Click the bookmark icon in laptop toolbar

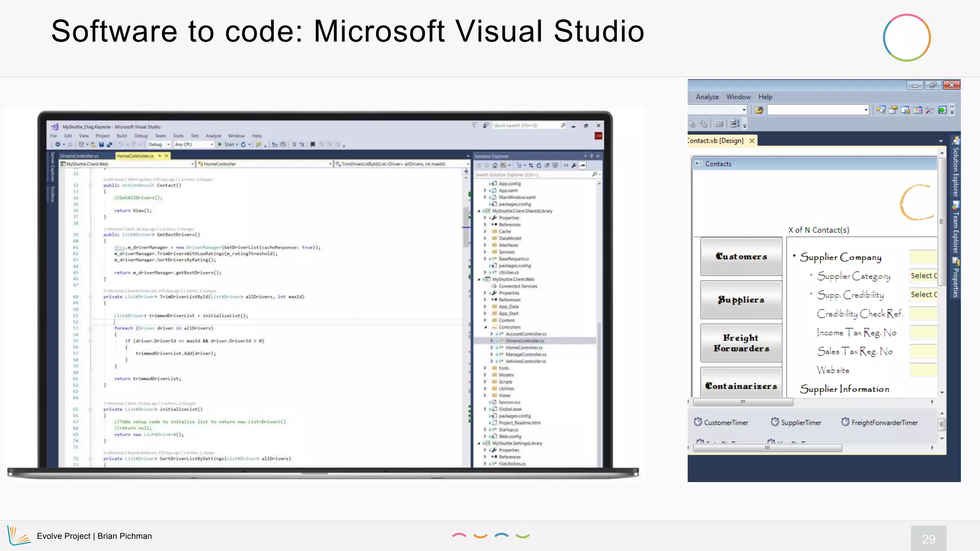point(312,144)
